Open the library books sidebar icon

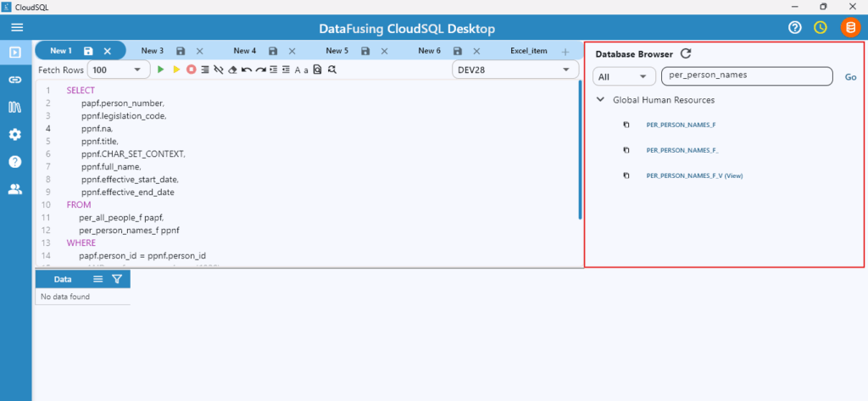pyautogui.click(x=15, y=107)
